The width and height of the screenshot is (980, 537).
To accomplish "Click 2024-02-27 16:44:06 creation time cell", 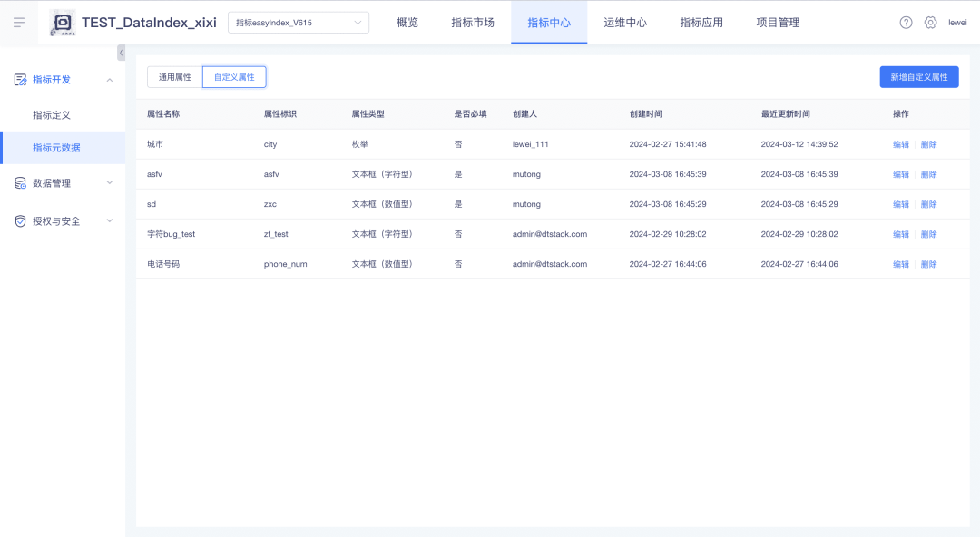I will click(x=668, y=265).
